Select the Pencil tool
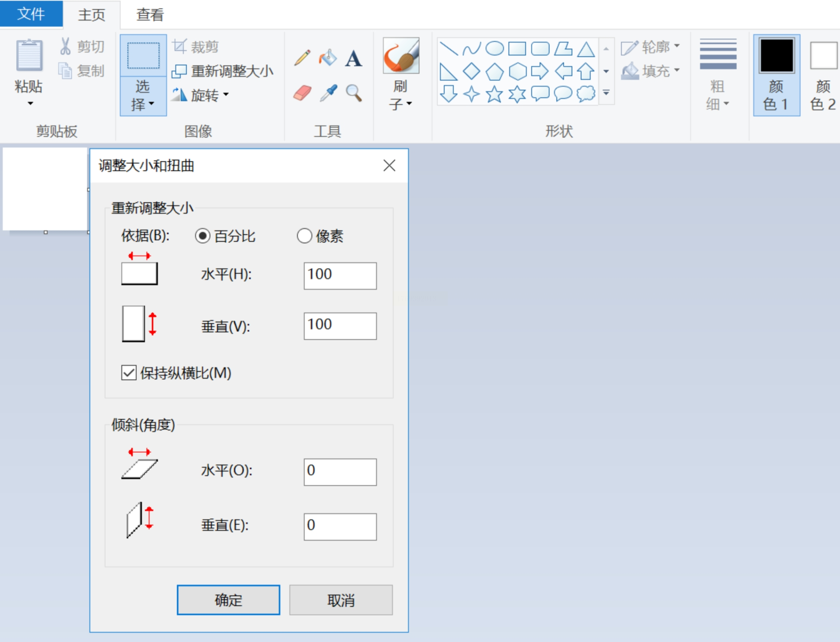840x642 pixels. click(x=302, y=58)
